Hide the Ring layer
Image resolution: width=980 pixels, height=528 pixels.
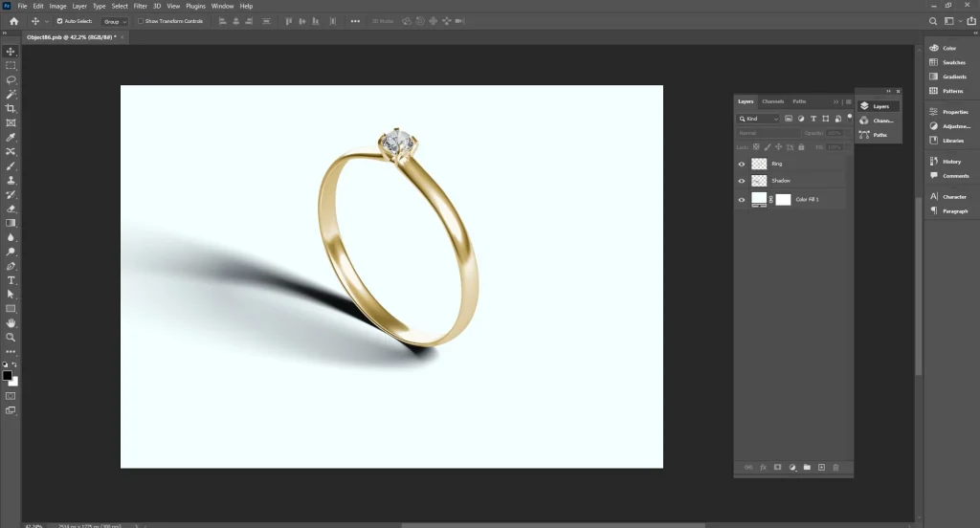pos(741,165)
